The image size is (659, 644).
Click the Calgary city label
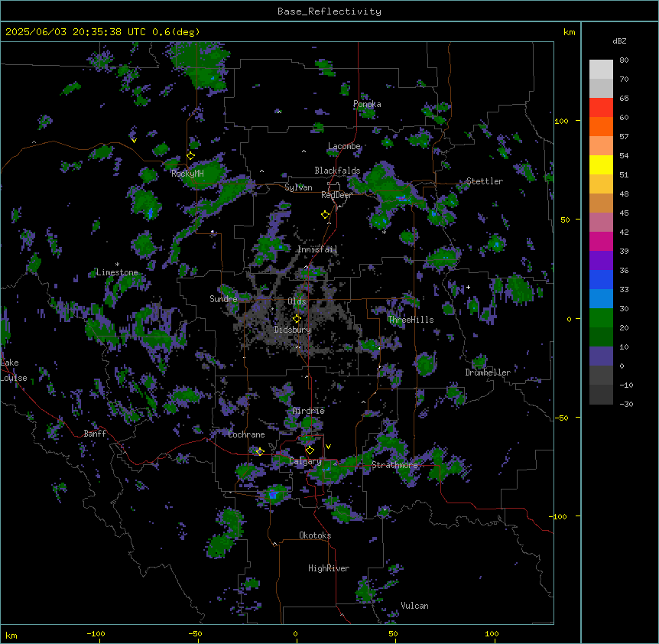(x=305, y=461)
